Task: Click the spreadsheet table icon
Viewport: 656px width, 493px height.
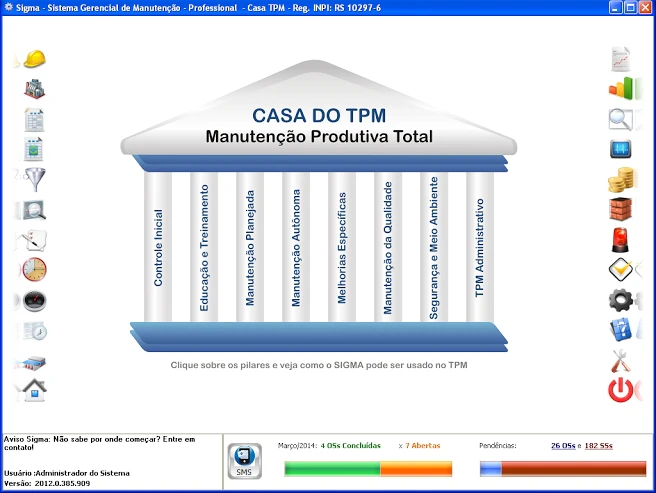Action: click(34, 119)
